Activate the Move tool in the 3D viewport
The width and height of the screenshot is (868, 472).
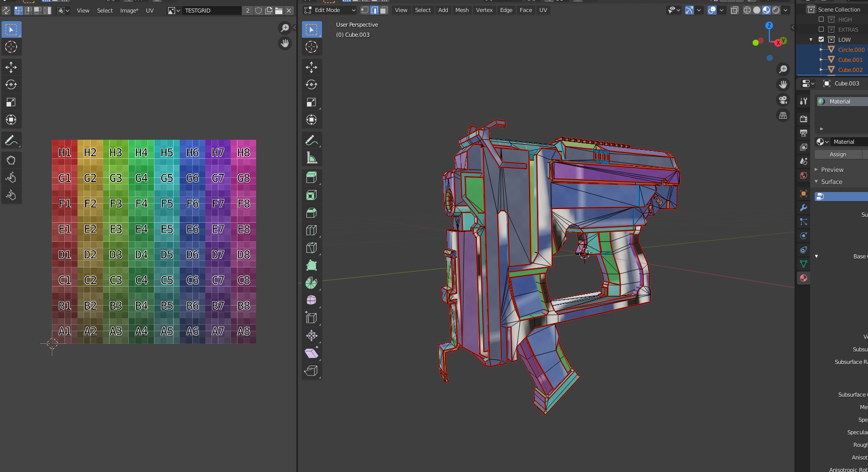(x=311, y=67)
